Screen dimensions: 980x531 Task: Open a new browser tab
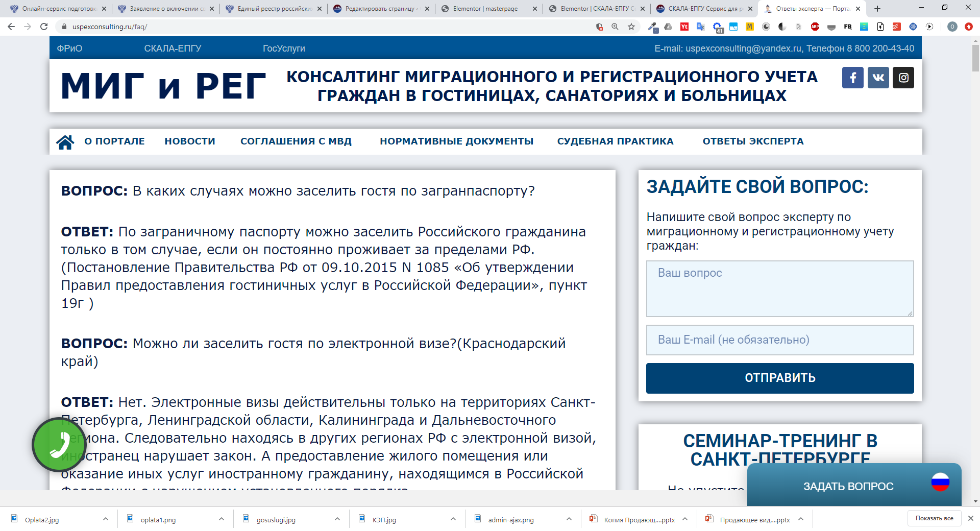click(877, 9)
